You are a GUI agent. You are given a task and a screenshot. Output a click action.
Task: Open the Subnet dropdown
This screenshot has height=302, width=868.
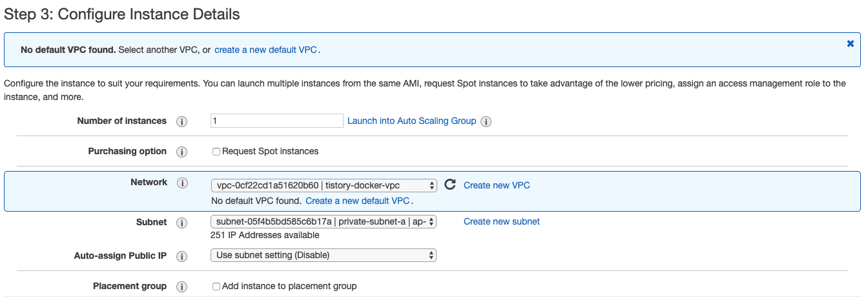(x=324, y=222)
